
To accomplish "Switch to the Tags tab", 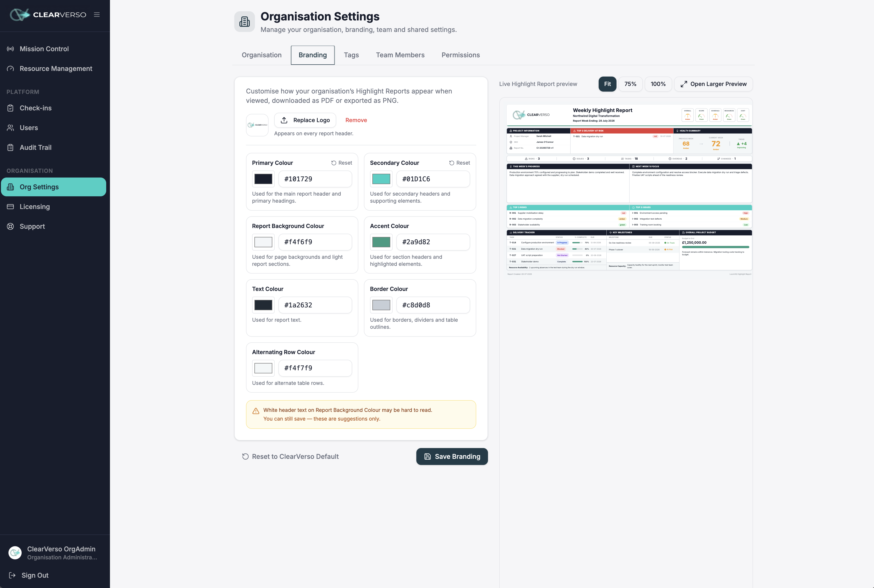I will pyautogui.click(x=351, y=55).
